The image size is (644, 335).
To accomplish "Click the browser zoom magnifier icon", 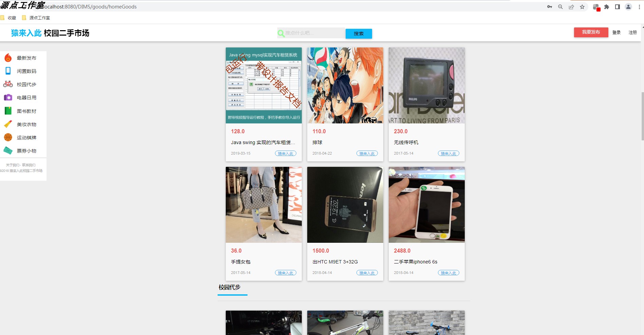I will point(560,7).
